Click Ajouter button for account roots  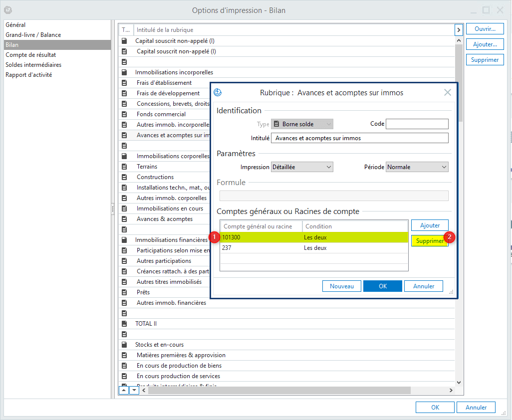430,225
